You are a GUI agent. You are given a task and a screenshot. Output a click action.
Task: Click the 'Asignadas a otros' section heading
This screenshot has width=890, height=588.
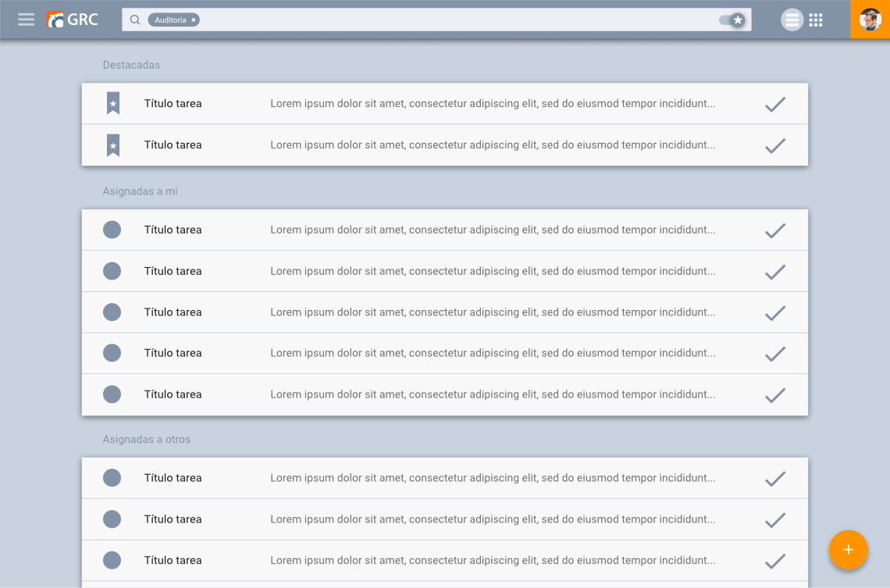147,440
